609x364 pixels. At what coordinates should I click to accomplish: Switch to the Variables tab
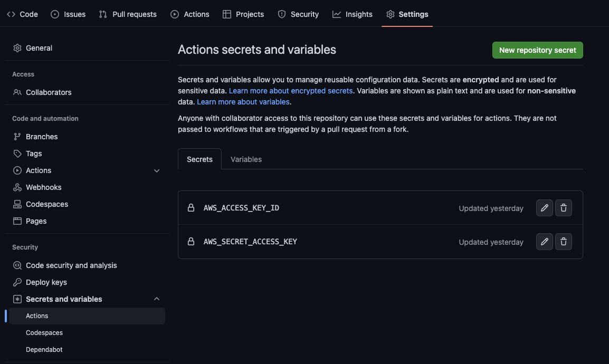point(245,159)
